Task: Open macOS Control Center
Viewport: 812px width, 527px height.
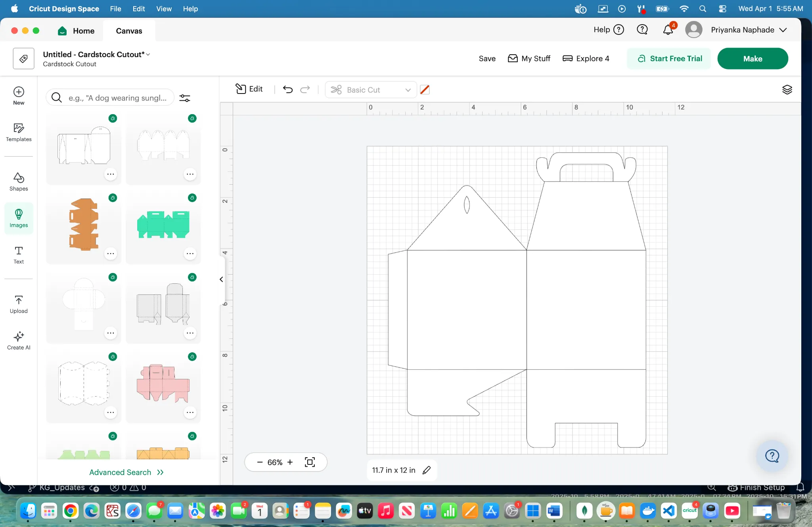Action: 722,9
